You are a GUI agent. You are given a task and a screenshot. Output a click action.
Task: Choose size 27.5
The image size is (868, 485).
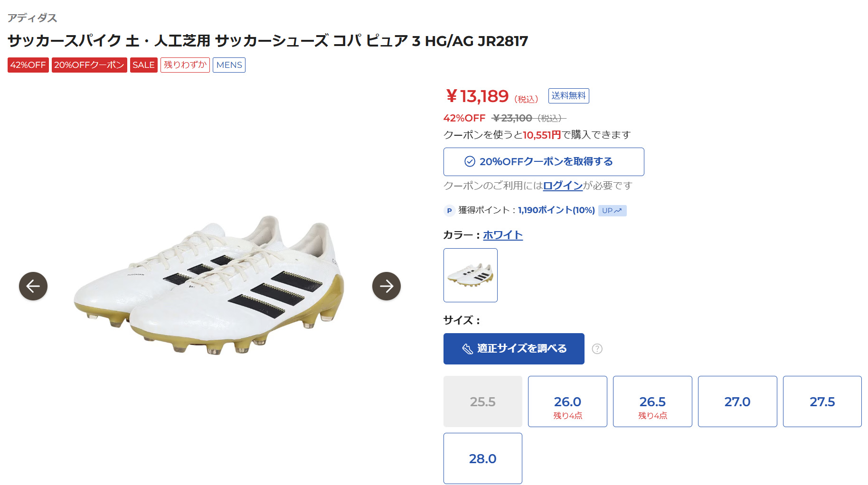(822, 401)
